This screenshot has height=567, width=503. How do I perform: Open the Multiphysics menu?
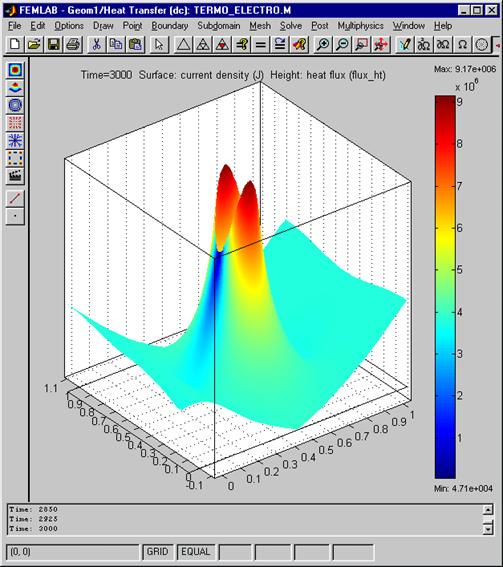(x=361, y=26)
